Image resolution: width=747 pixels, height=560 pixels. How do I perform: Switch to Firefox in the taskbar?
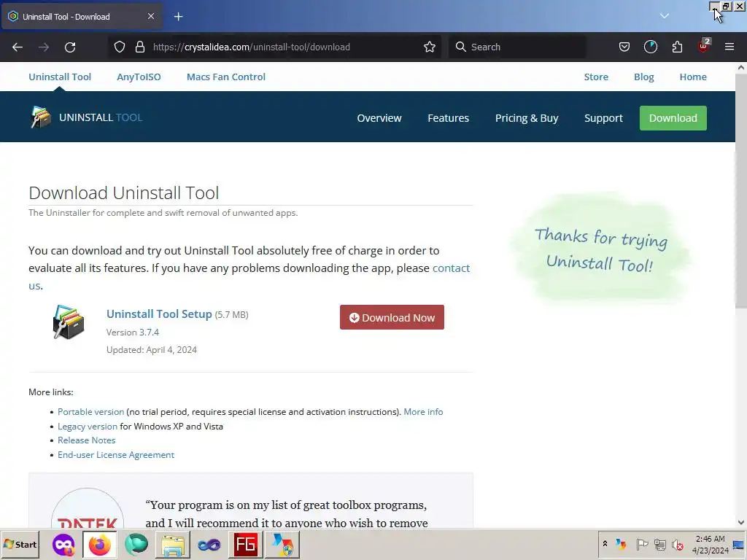99,544
